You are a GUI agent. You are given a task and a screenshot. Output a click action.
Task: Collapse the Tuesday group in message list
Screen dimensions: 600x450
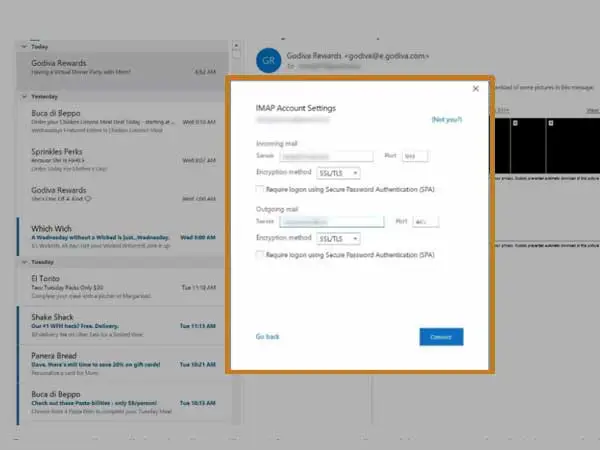pyautogui.click(x=24, y=262)
